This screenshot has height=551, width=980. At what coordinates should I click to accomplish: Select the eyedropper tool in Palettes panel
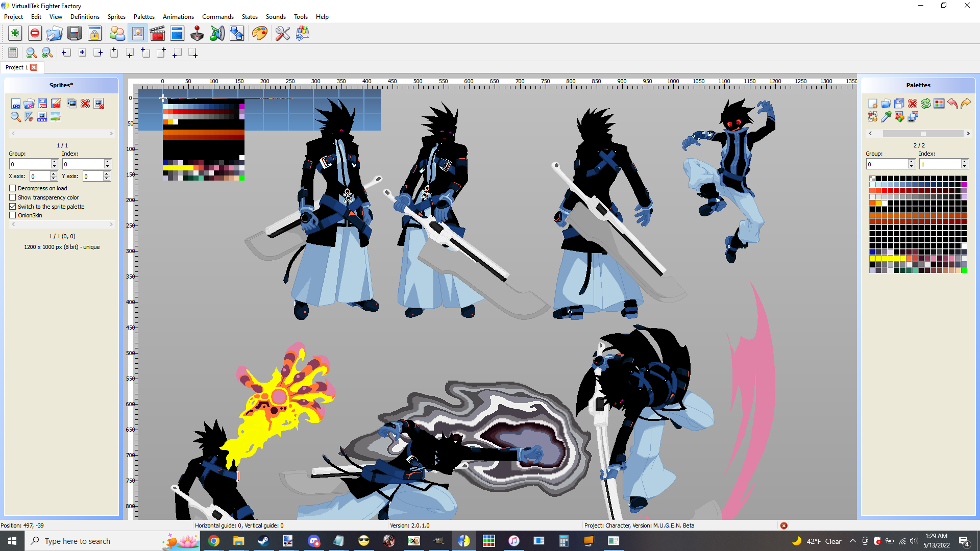point(886,117)
